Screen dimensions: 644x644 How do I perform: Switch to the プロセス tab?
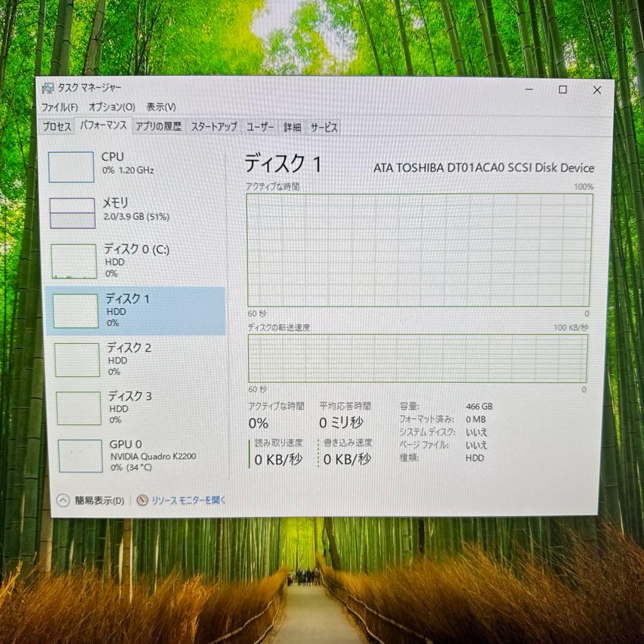click(x=56, y=126)
